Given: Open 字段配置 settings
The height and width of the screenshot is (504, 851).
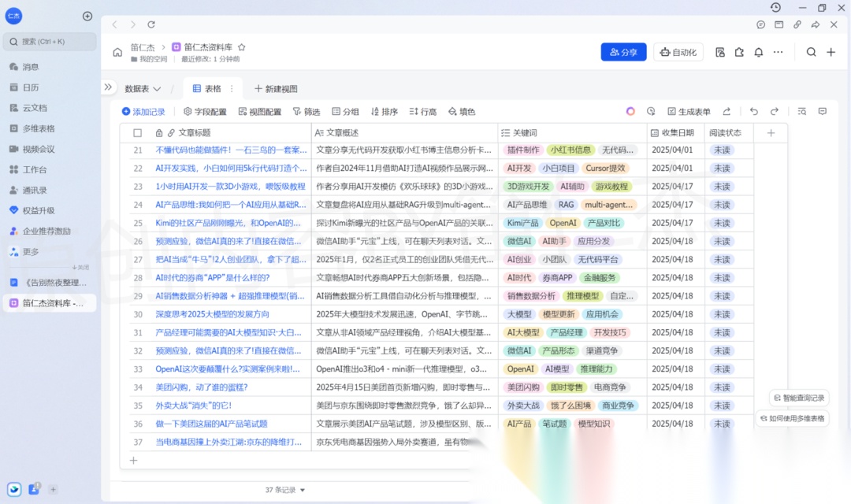Looking at the screenshot, I should tap(205, 111).
